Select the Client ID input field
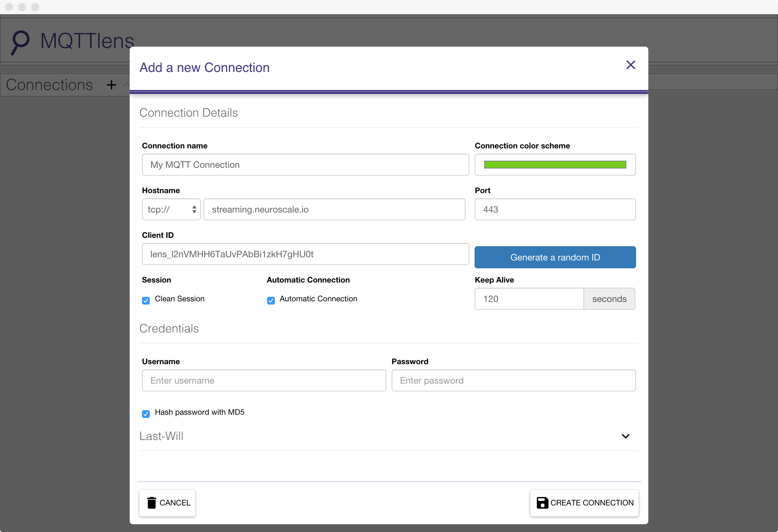 tap(305, 254)
